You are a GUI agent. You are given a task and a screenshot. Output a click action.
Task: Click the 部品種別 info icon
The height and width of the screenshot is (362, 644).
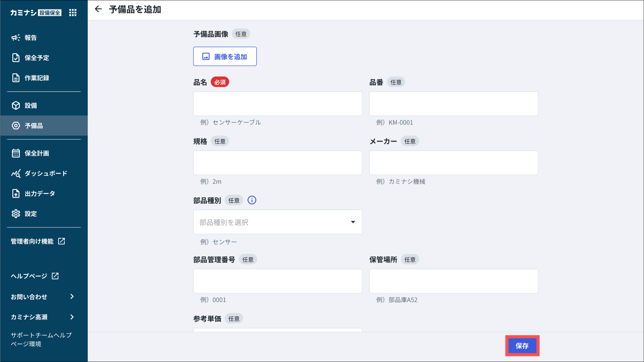[x=252, y=200]
